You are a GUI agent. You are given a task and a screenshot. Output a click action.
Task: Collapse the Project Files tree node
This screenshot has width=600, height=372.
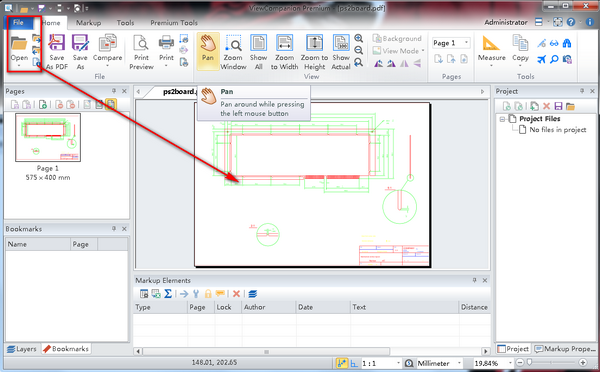click(x=502, y=119)
